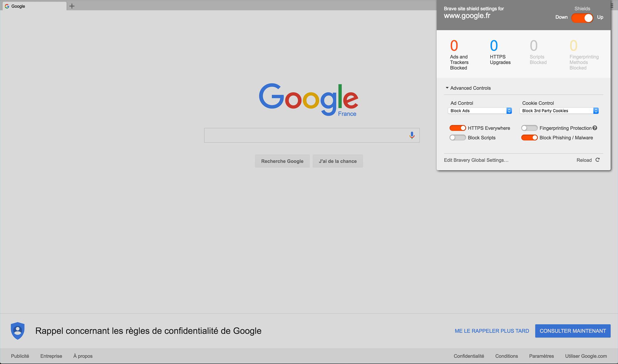The height and width of the screenshot is (364, 618).
Task: Click the Fingerprinting Protection help question mark
Action: coord(595,128)
